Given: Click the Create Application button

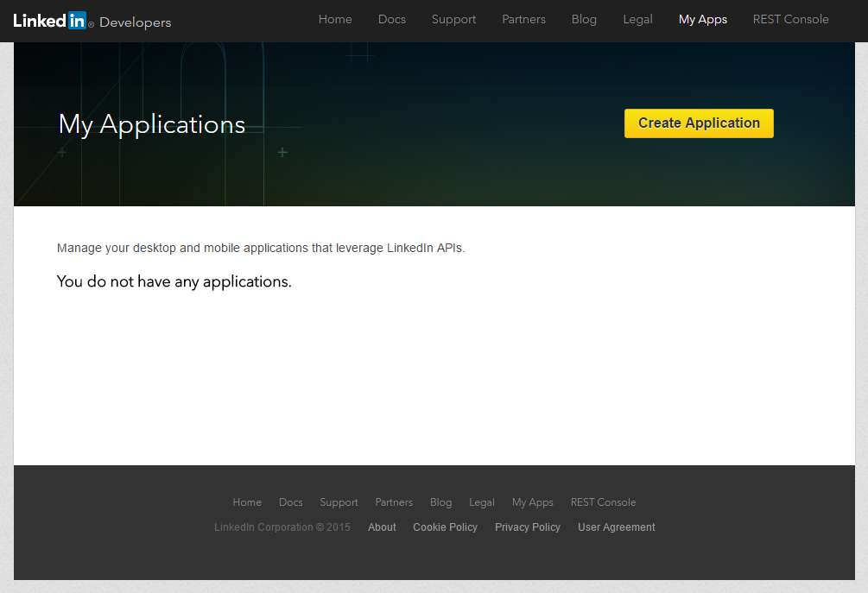Looking at the screenshot, I should pos(699,123).
